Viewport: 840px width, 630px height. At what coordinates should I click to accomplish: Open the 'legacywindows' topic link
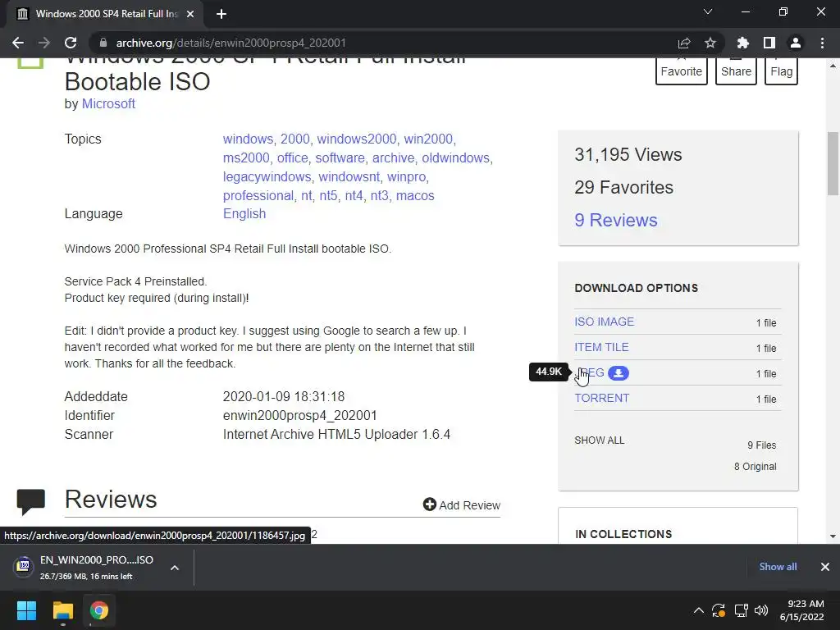pyautogui.click(x=267, y=177)
